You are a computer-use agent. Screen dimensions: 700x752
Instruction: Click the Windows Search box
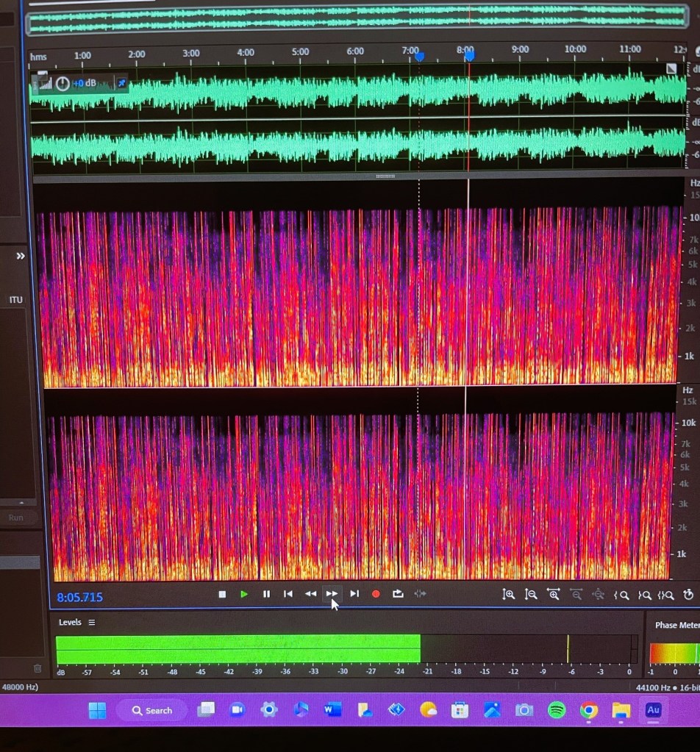tap(151, 710)
